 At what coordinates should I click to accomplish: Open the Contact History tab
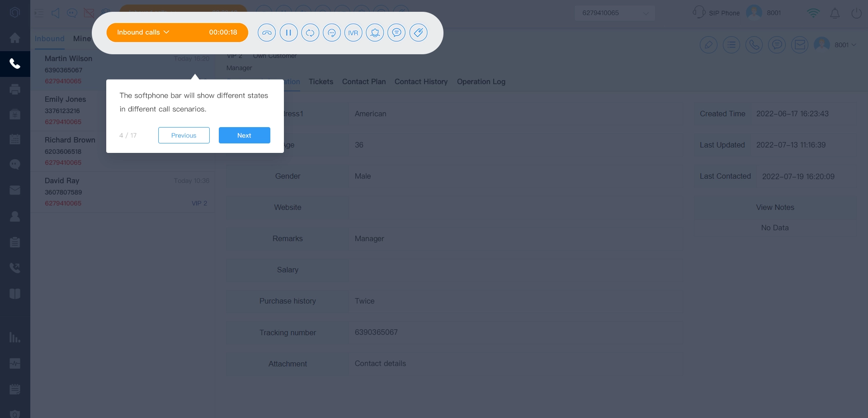click(421, 82)
